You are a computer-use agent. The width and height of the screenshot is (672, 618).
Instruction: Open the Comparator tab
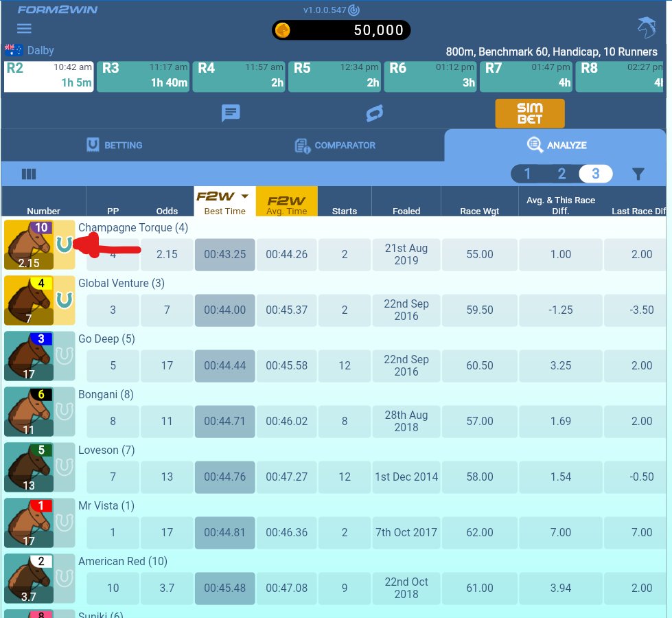coord(335,146)
